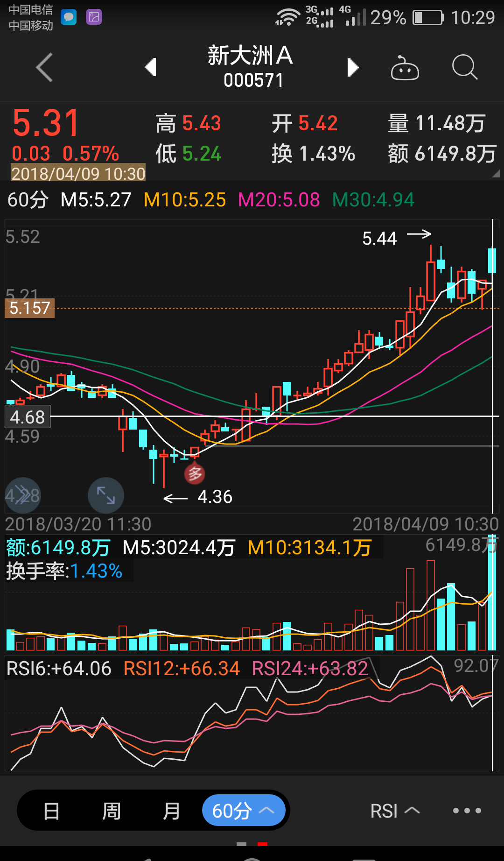
Task: Go to next stock with right triangle
Action: 353,68
